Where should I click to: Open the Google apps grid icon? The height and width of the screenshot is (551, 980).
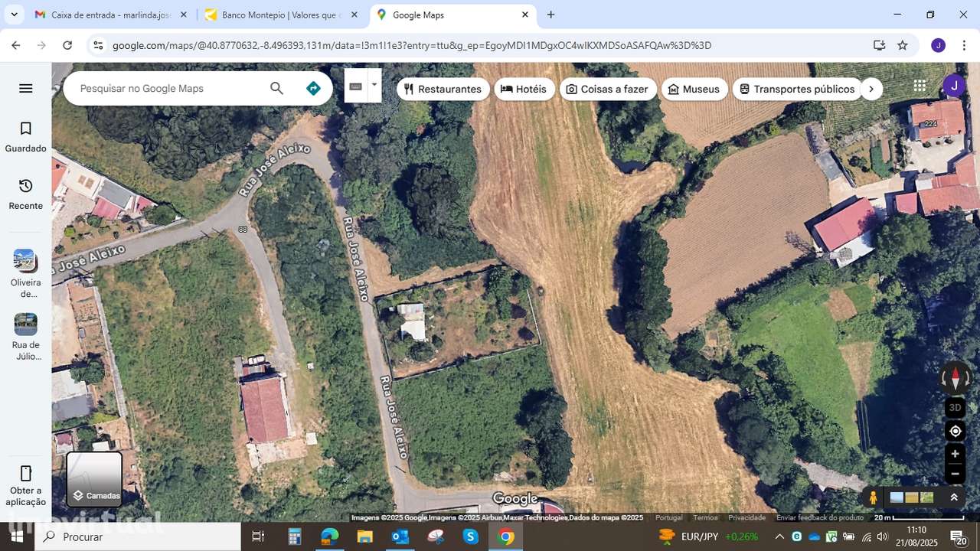coord(920,85)
